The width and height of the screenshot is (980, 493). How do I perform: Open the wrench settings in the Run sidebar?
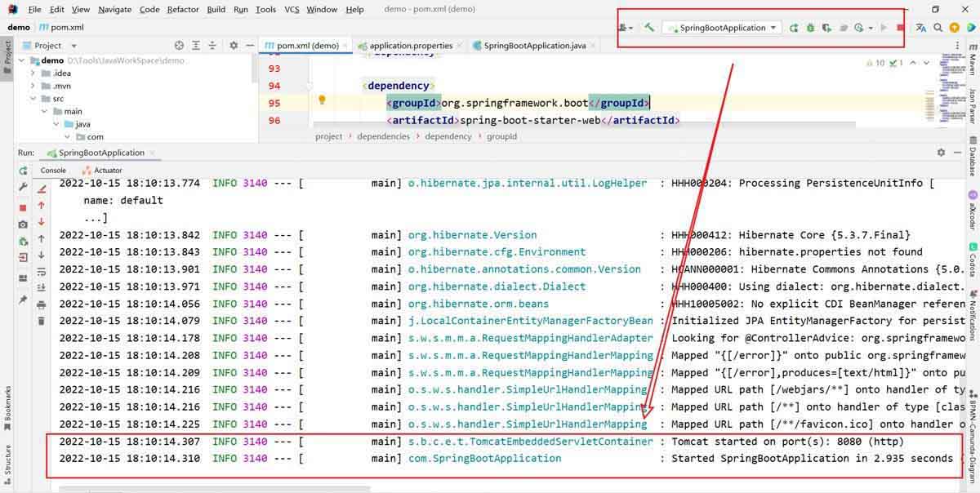(x=23, y=188)
